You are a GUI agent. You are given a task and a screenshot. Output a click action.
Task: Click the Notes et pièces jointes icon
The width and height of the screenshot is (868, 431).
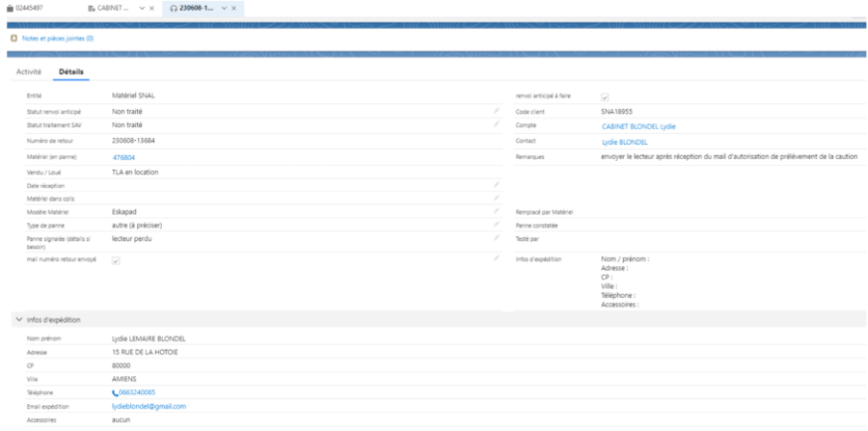coord(14,39)
